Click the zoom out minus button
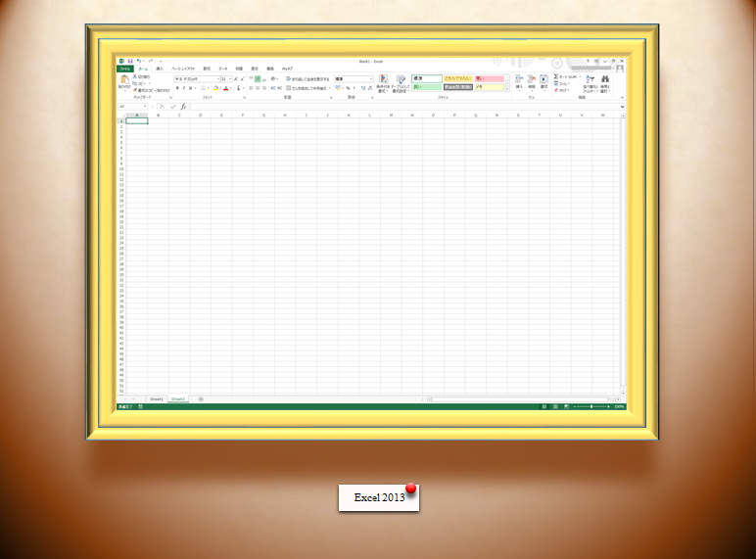Image resolution: width=756 pixels, height=559 pixels. 575,406
